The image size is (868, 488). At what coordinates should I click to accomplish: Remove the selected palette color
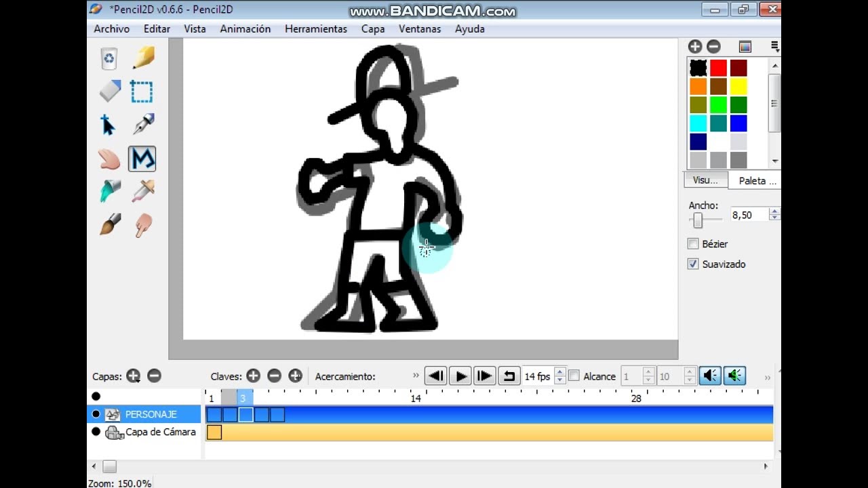point(713,46)
